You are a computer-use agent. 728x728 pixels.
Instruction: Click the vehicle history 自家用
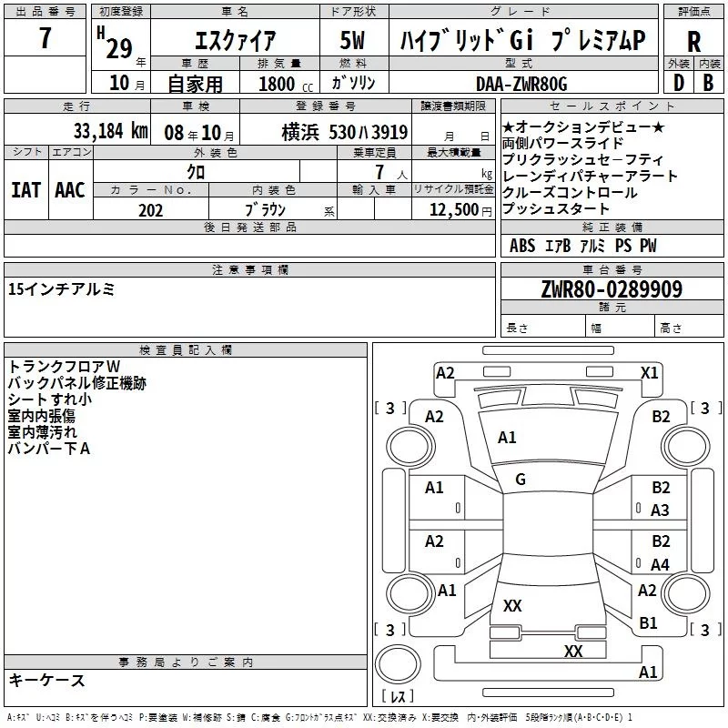(x=195, y=84)
